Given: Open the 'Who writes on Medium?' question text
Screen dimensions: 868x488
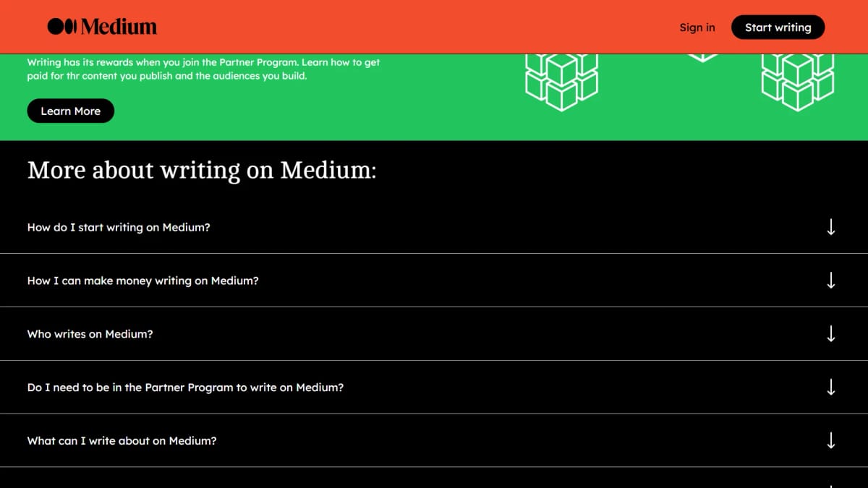Looking at the screenshot, I should [x=90, y=334].
